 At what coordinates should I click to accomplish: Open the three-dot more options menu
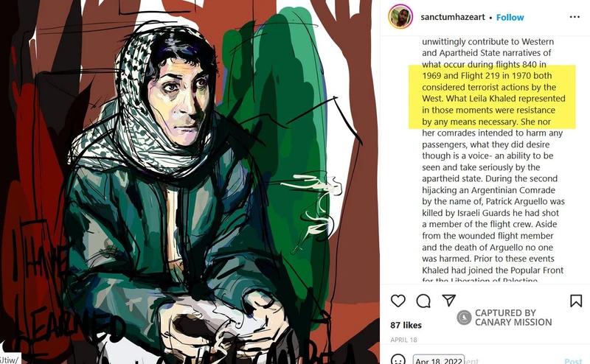pyautogui.click(x=575, y=17)
